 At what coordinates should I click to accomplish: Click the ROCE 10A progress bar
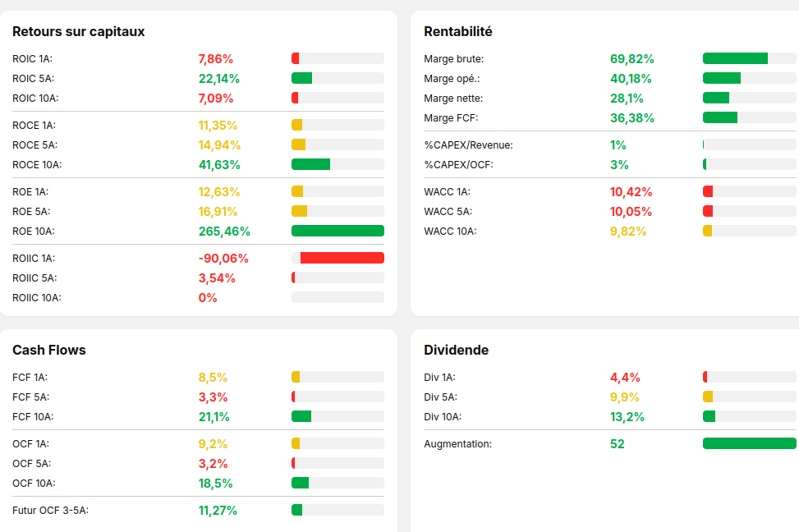(x=338, y=164)
